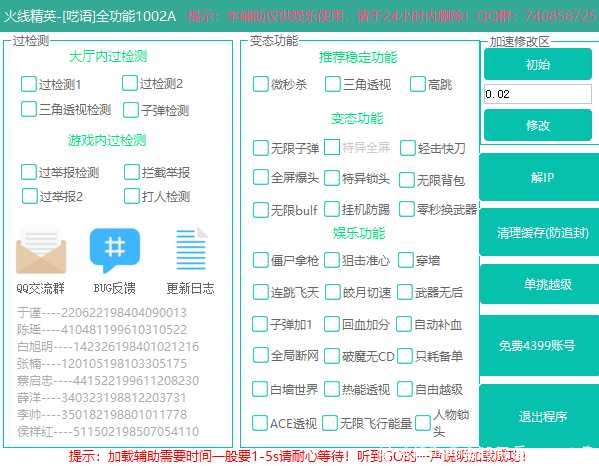Check the 特异锁头 option
599x466 pixels.
coord(332,178)
